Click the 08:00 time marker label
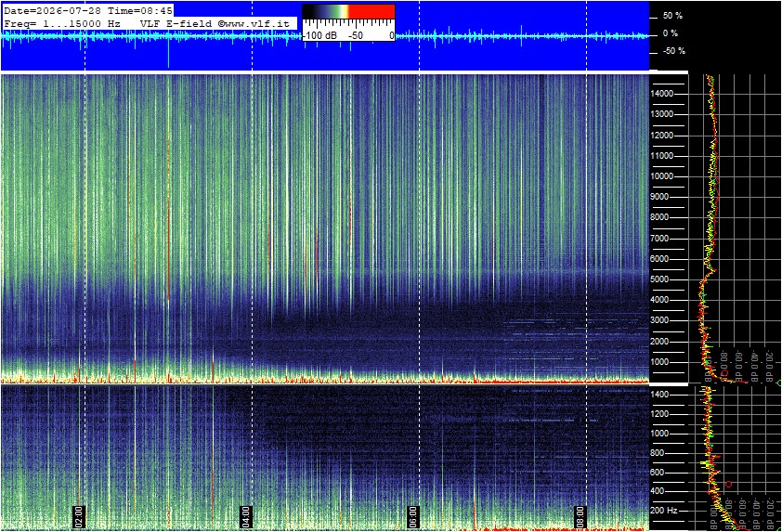The width and height of the screenshot is (782, 532). point(580,516)
